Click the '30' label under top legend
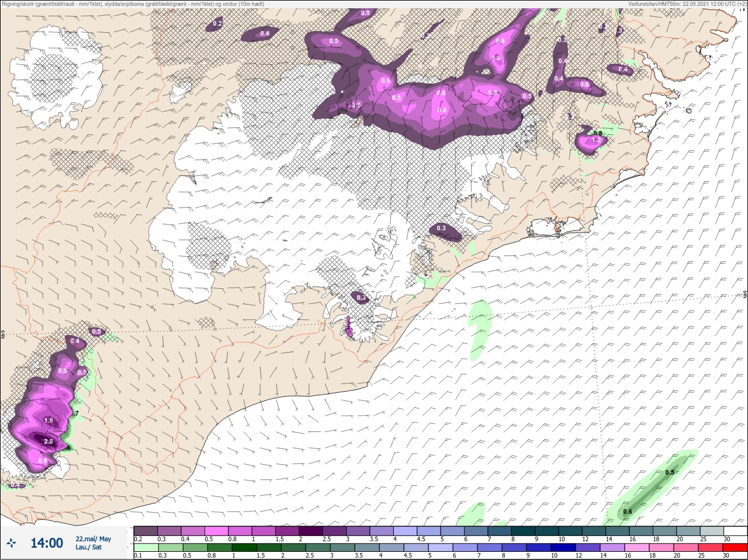 click(x=727, y=539)
